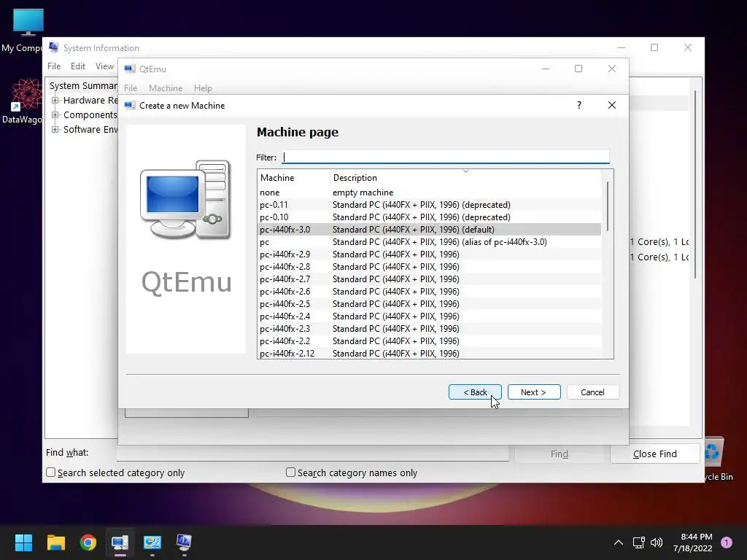The width and height of the screenshot is (747, 560).
Task: Cancel the new machine wizard
Action: point(592,392)
